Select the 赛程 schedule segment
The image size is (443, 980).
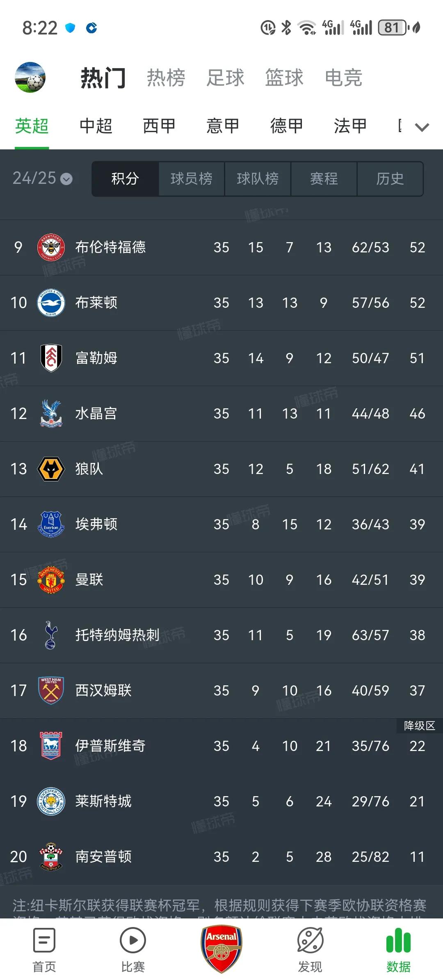click(324, 179)
